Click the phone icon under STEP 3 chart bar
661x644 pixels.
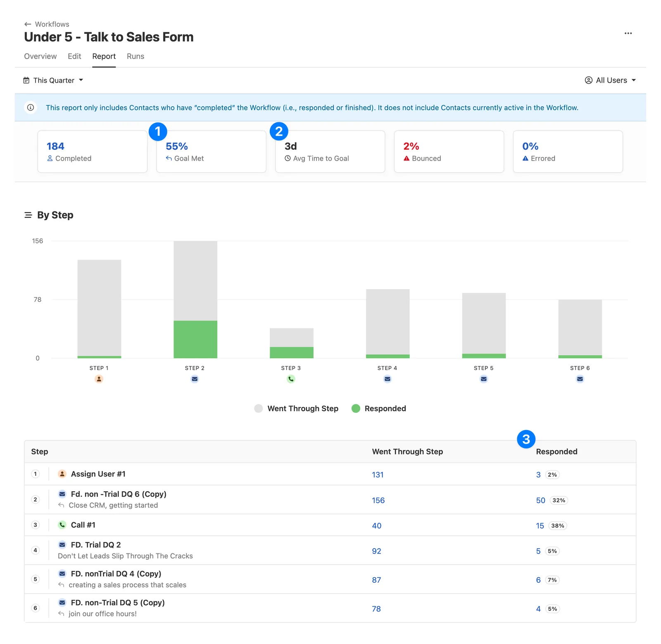click(x=291, y=379)
